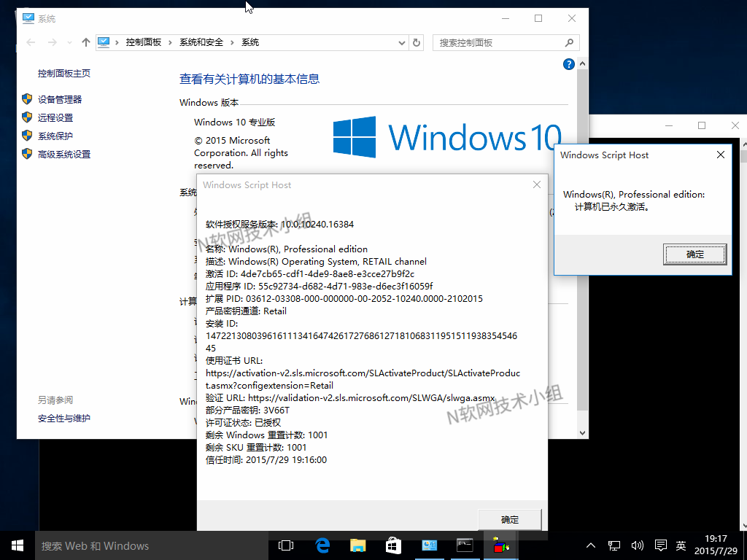
Task: Open 设备管理器 in the sidebar
Action: coord(60,99)
